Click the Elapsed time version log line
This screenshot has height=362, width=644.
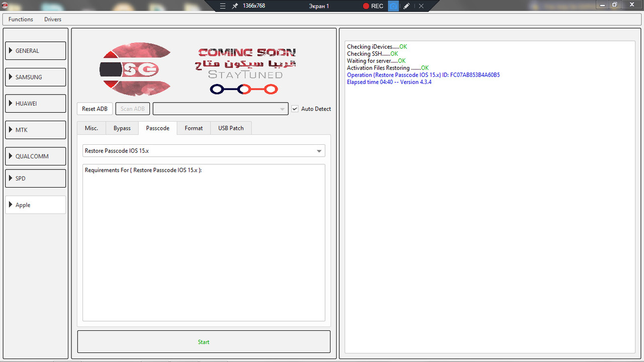point(389,82)
